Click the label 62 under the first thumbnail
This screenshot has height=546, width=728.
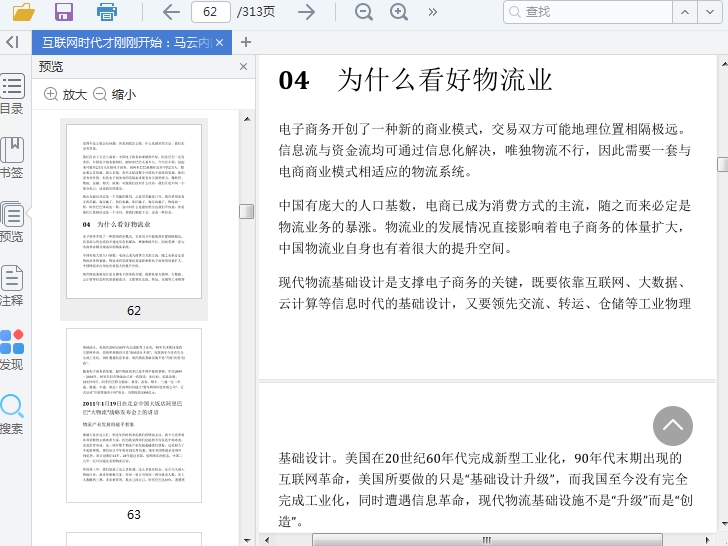coord(134,311)
